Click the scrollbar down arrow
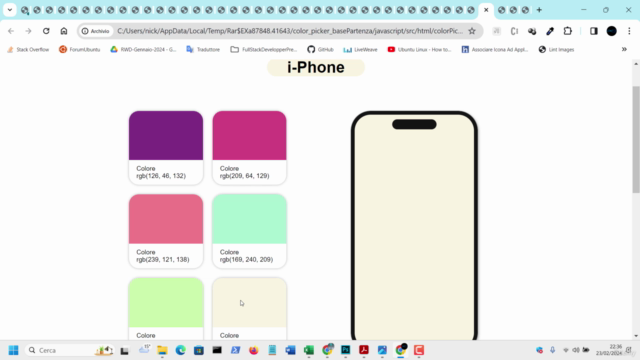This screenshot has width=640, height=360. pyautogui.click(x=636, y=336)
